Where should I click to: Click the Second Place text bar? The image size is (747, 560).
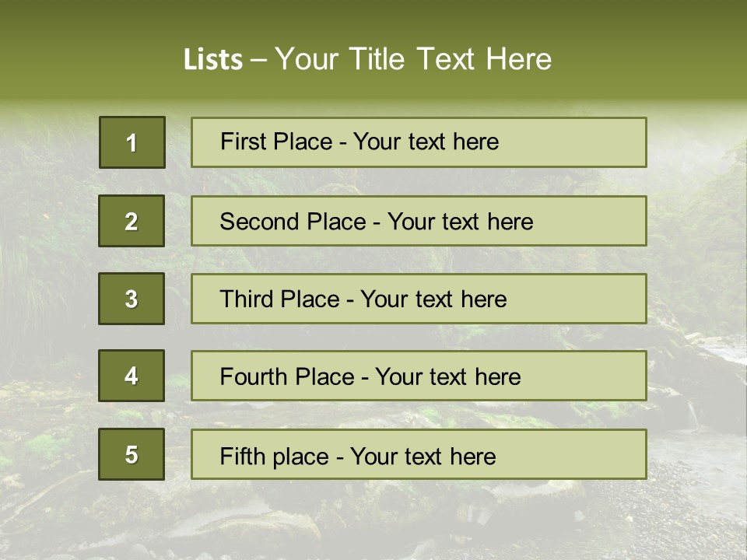(x=419, y=221)
